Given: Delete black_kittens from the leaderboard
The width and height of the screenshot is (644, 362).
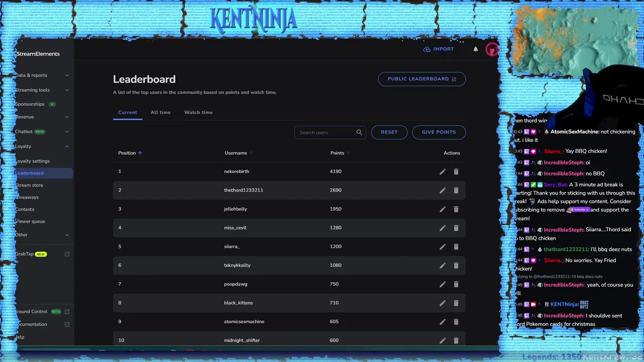Looking at the screenshot, I should coord(456,303).
